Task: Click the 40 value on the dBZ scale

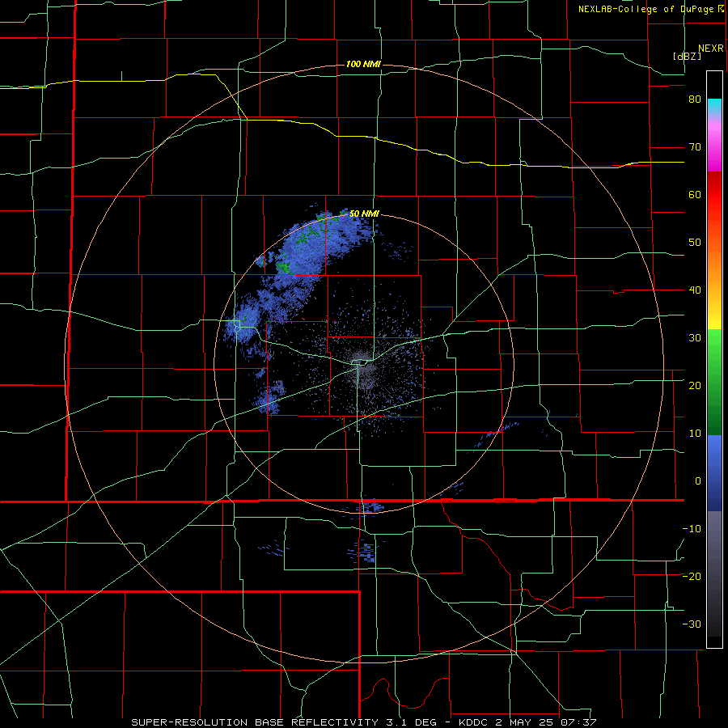Action: pos(695,290)
